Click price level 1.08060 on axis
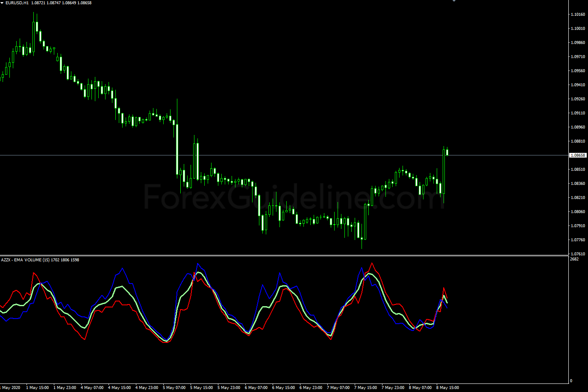Image resolution: width=588 pixels, height=392 pixels. [x=578, y=212]
